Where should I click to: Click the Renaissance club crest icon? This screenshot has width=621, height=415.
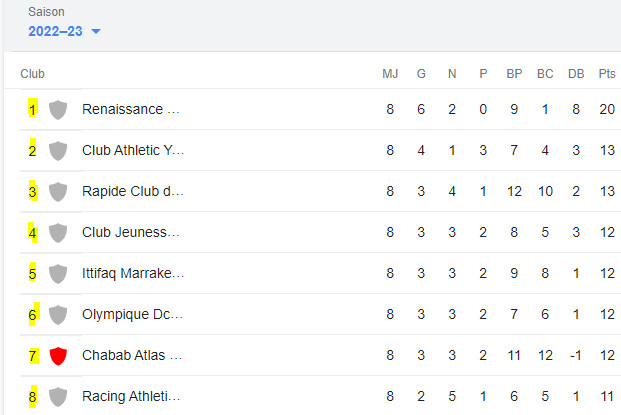[58, 109]
